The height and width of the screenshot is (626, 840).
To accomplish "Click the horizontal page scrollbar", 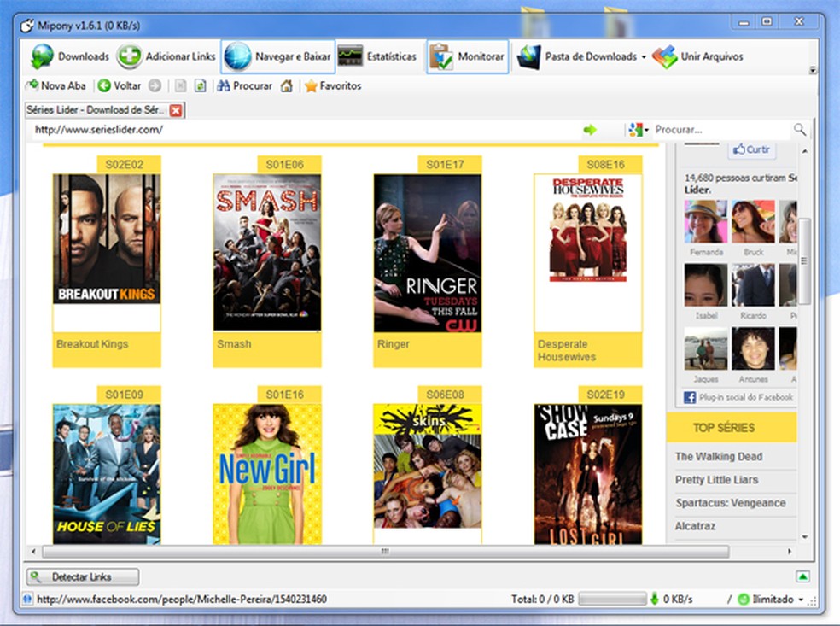I will tap(385, 551).
